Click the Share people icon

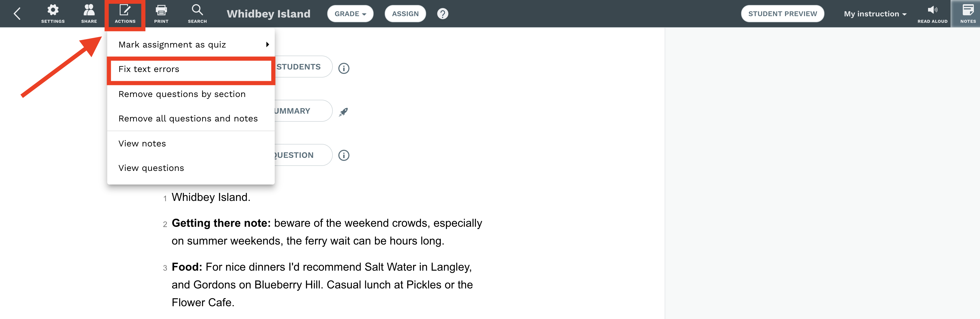tap(89, 10)
